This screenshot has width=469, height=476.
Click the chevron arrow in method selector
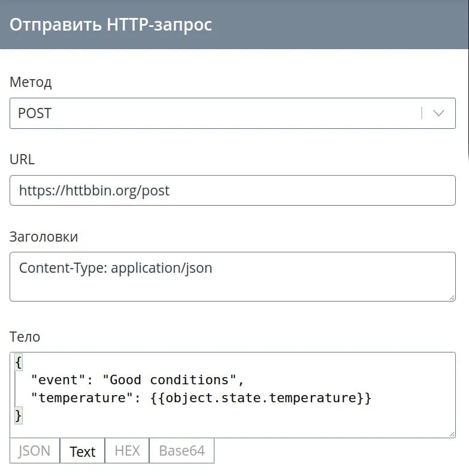point(439,113)
